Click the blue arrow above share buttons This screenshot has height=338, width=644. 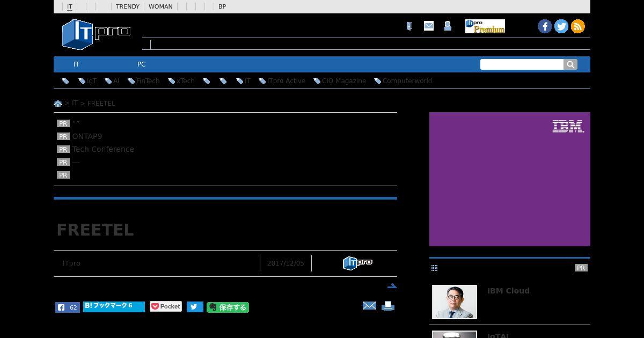pos(392,286)
